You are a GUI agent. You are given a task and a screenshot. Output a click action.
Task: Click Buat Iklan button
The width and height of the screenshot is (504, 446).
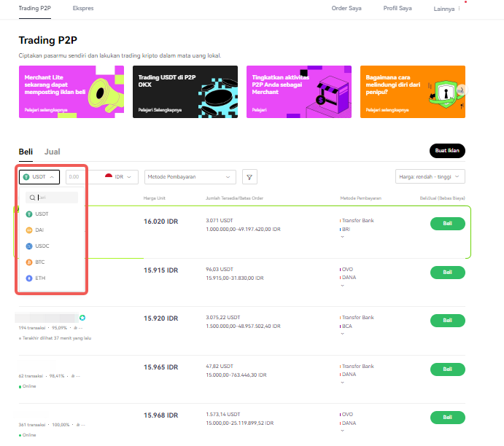(447, 151)
